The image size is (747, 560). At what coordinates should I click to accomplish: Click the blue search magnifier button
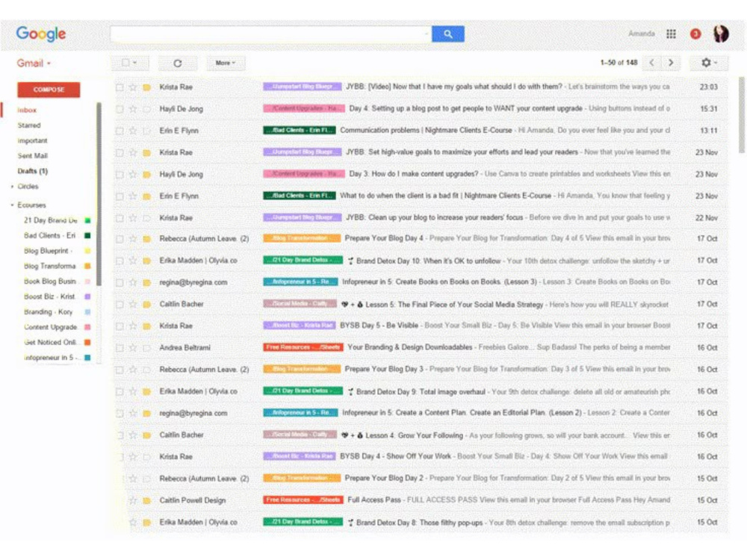(447, 34)
